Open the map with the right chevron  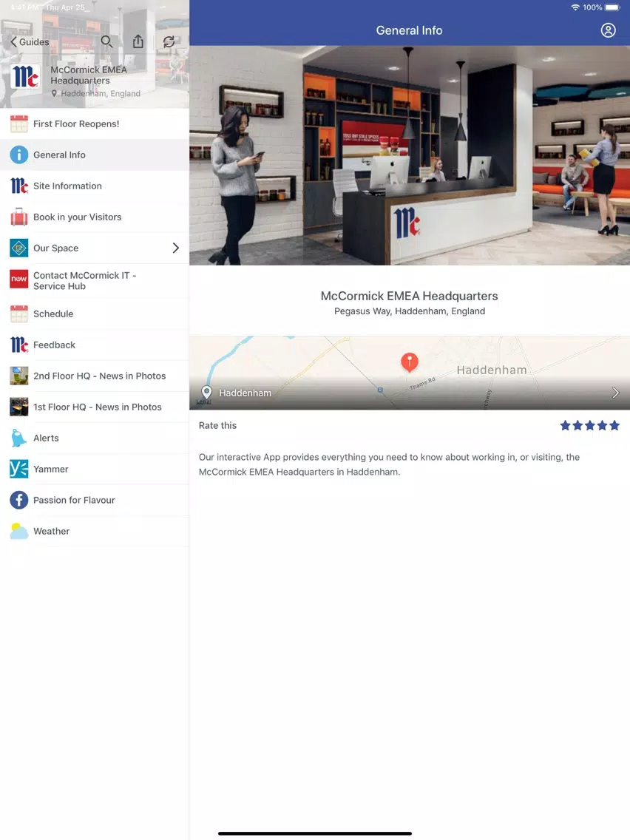point(615,393)
